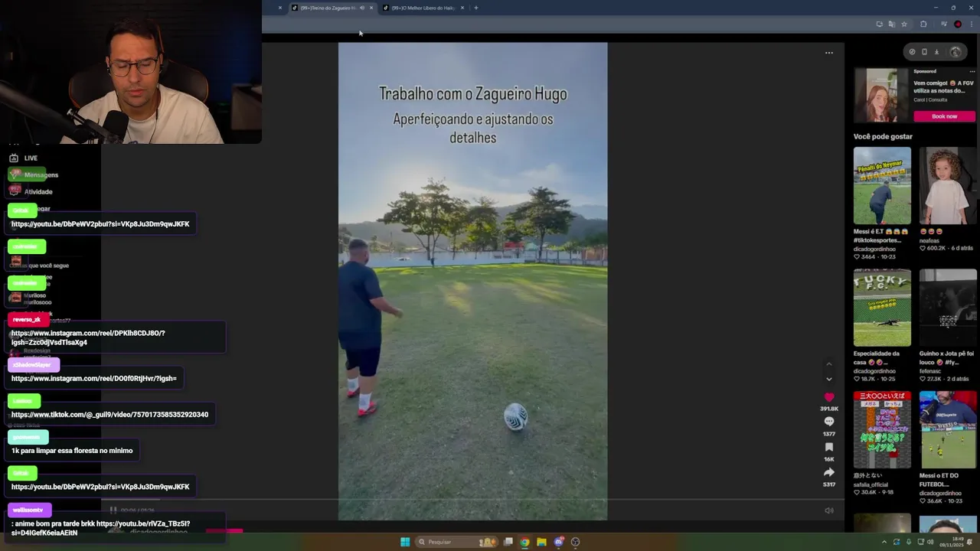Screen dimensions: 980x551
Task: Bookmark this page with the star icon
Action: (904, 24)
